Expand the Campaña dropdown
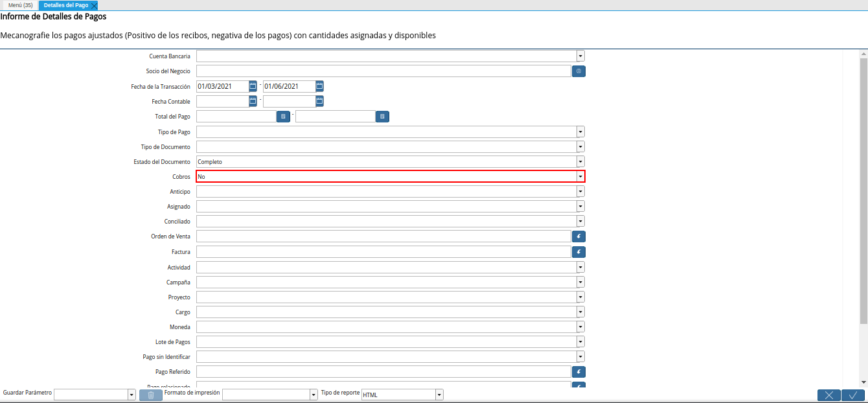Viewport: 868px width, 403px height. 580,282
